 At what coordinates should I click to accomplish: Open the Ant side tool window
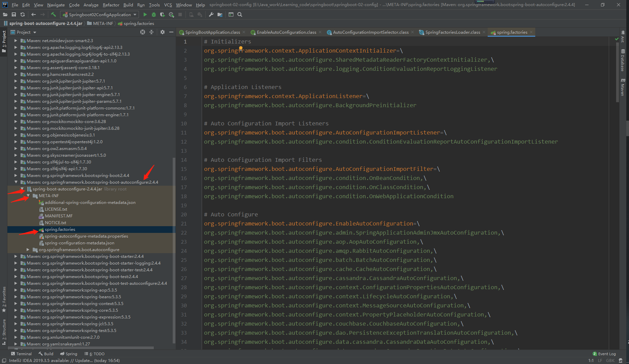coord(623,36)
